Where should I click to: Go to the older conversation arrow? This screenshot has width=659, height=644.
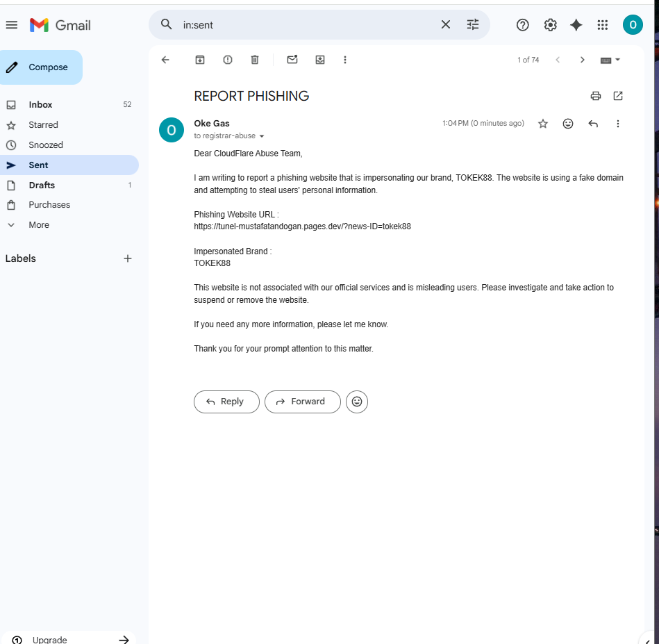click(582, 60)
